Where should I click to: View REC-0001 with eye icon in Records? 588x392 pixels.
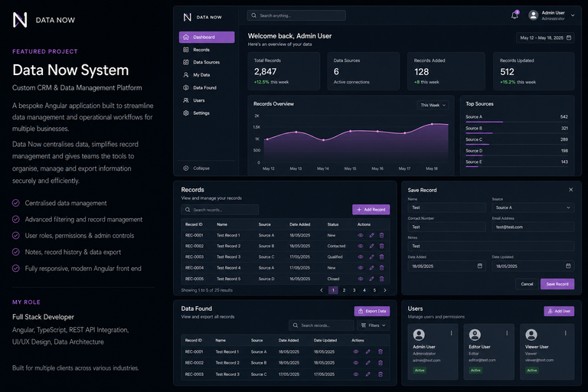tap(361, 236)
